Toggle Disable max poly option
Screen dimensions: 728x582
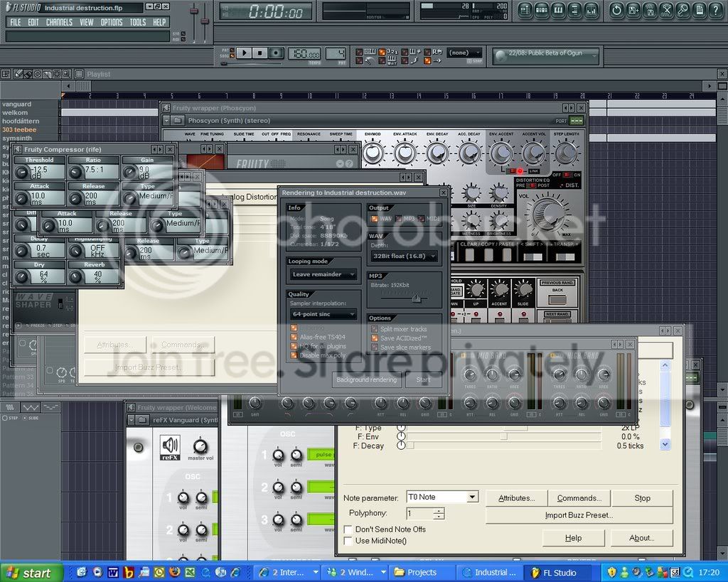[294, 355]
